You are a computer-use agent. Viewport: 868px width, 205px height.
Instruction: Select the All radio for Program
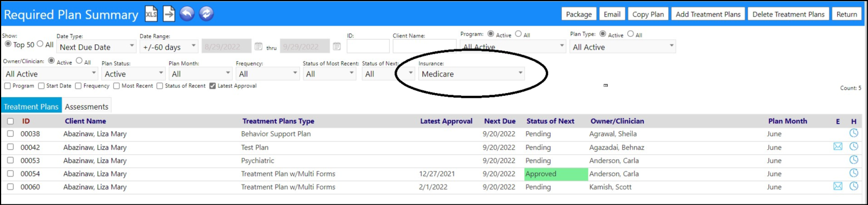click(518, 34)
